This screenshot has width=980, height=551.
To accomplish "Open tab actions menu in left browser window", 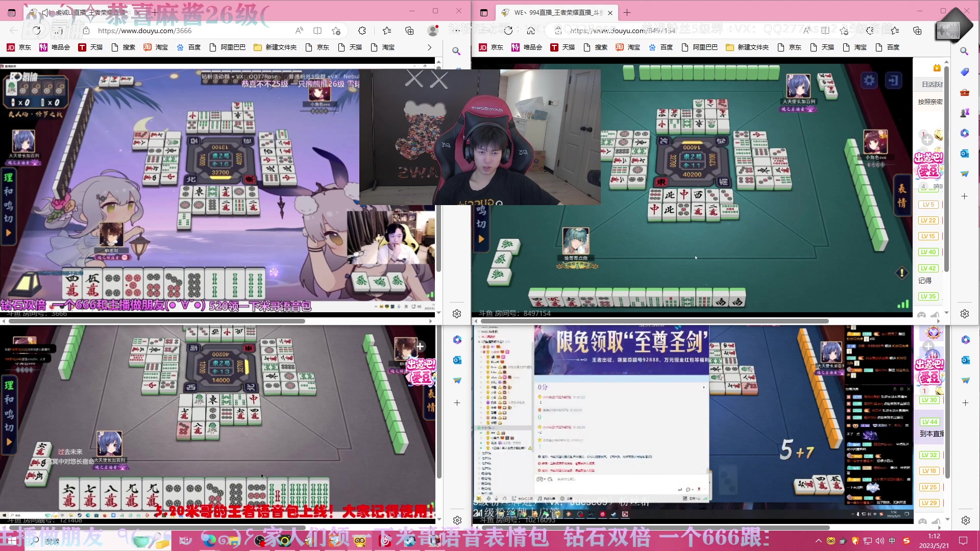I will [12, 12].
